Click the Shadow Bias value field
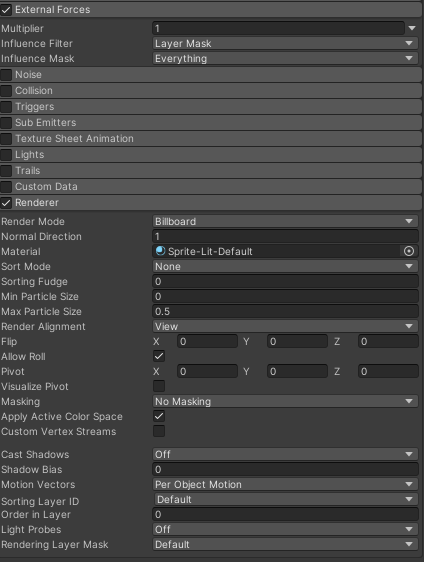The height and width of the screenshot is (562, 424). point(285,469)
